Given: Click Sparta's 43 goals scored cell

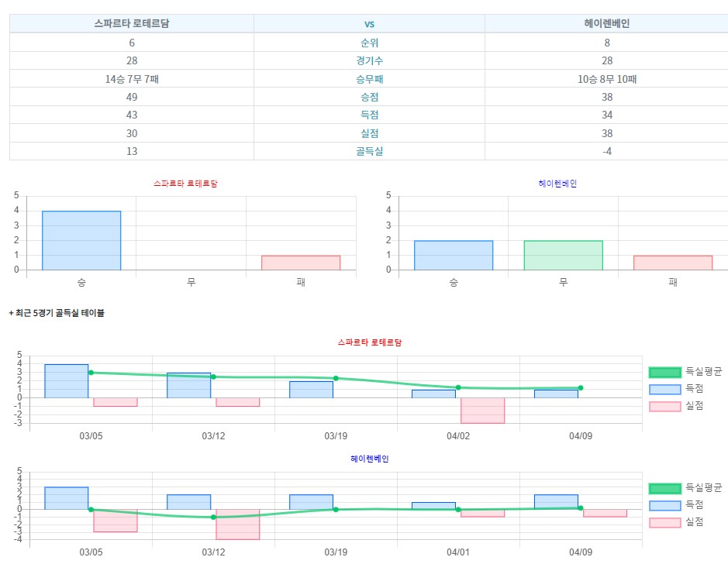Looking at the screenshot, I should (x=132, y=115).
